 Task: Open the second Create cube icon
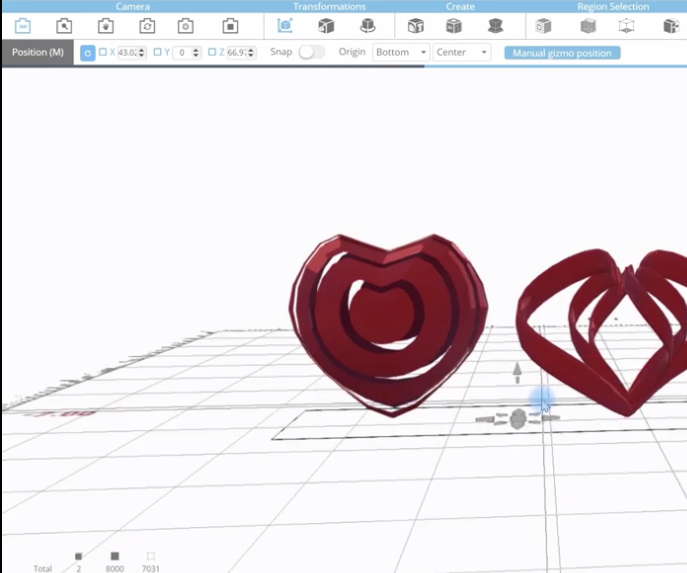[453, 26]
